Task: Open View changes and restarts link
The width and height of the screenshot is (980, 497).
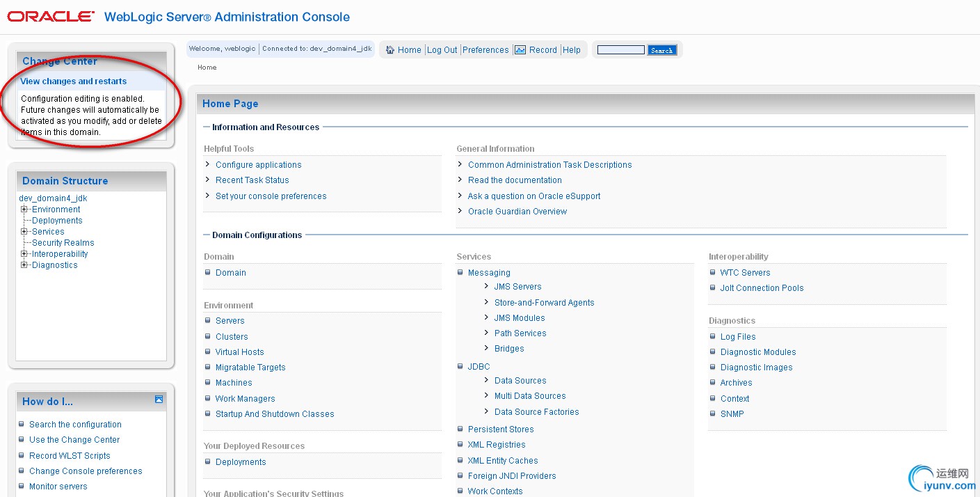Action: (x=74, y=81)
